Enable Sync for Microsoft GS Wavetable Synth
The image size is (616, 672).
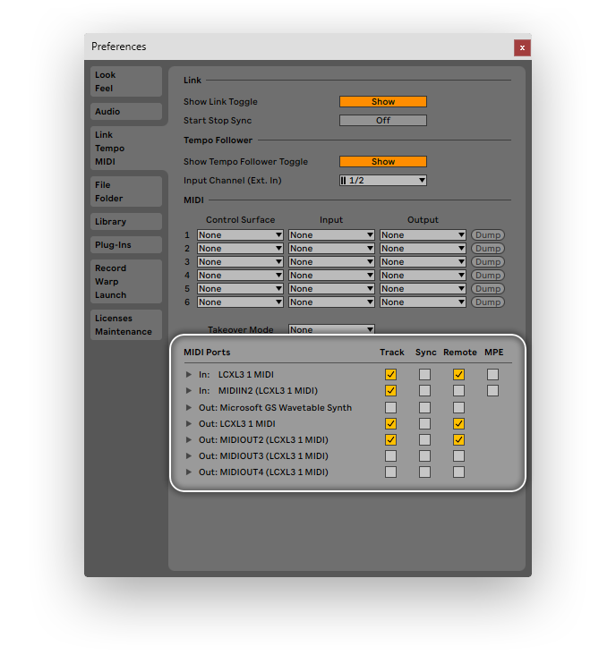pyautogui.click(x=424, y=407)
